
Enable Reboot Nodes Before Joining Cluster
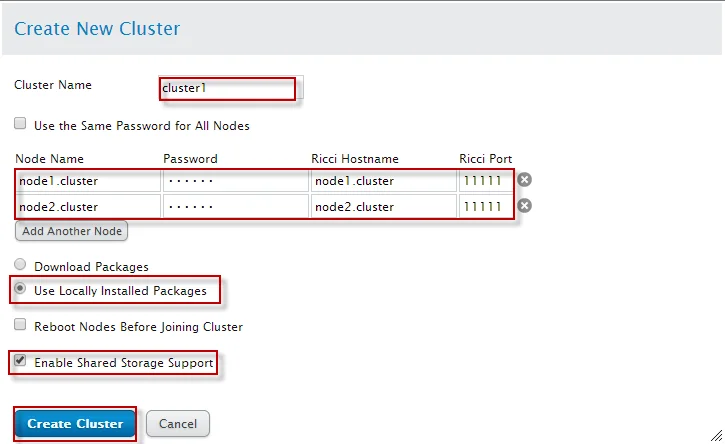click(20, 325)
